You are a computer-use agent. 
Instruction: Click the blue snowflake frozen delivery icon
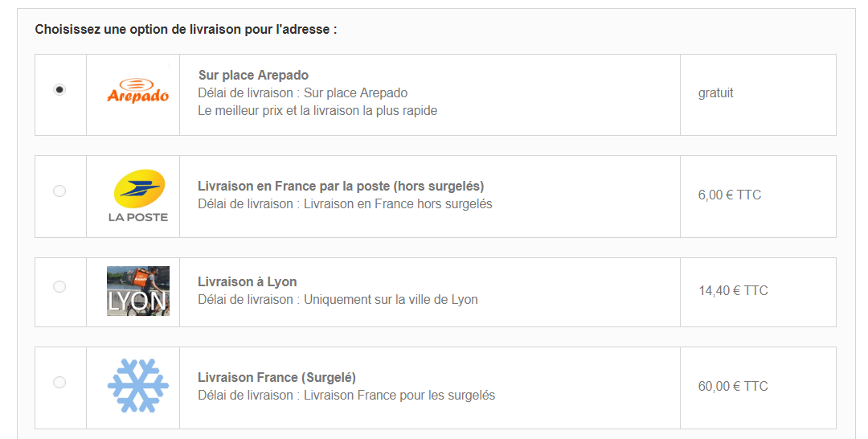pos(138,386)
